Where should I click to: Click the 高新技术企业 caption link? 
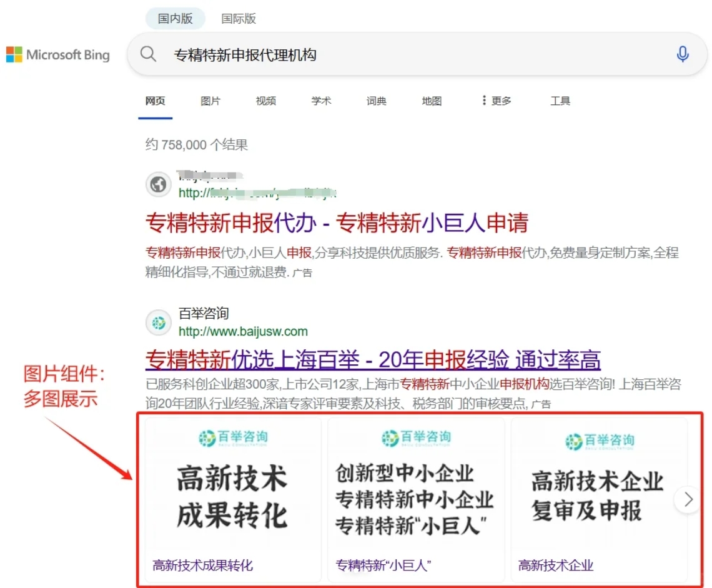556,566
